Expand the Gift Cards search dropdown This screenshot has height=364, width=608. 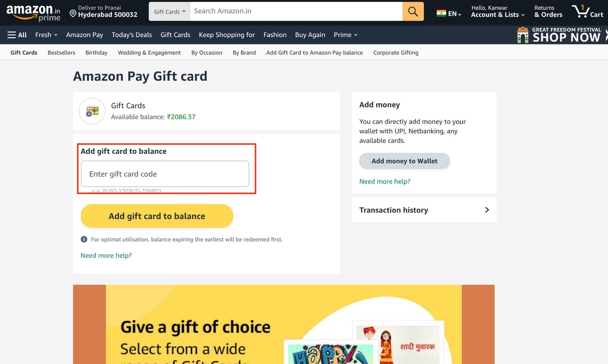pyautogui.click(x=169, y=11)
